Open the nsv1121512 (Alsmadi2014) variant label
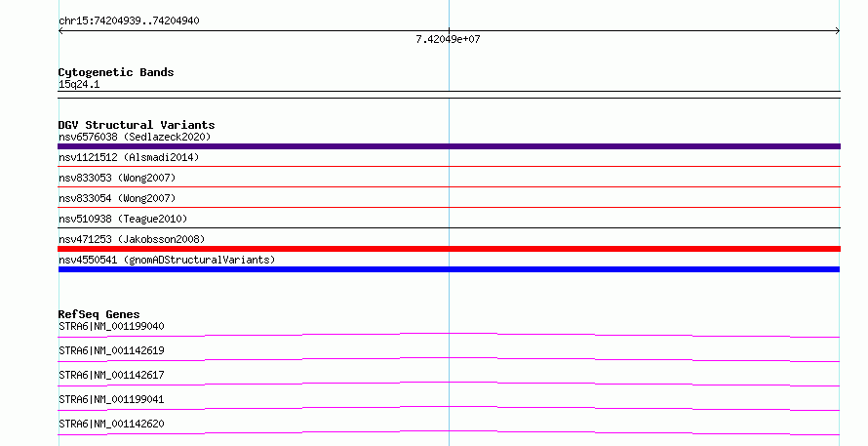The image size is (868, 446). tap(129, 157)
